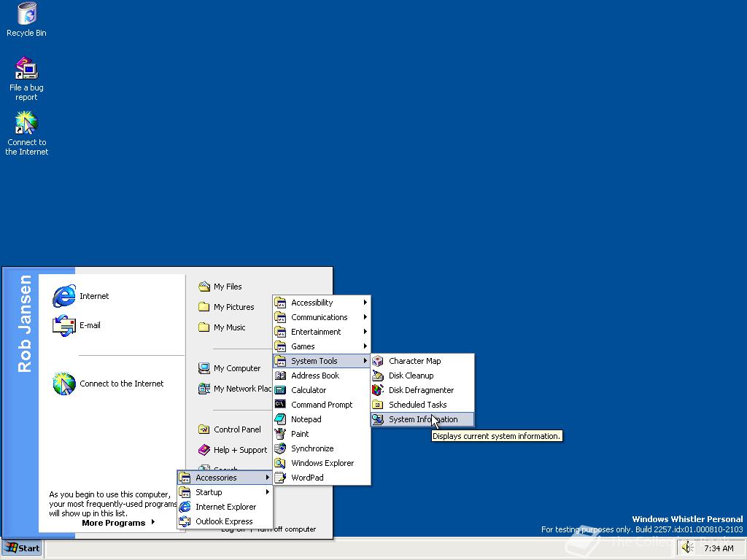Open Command Prompt
Viewport: 747px width, 560px height.
coord(322,405)
